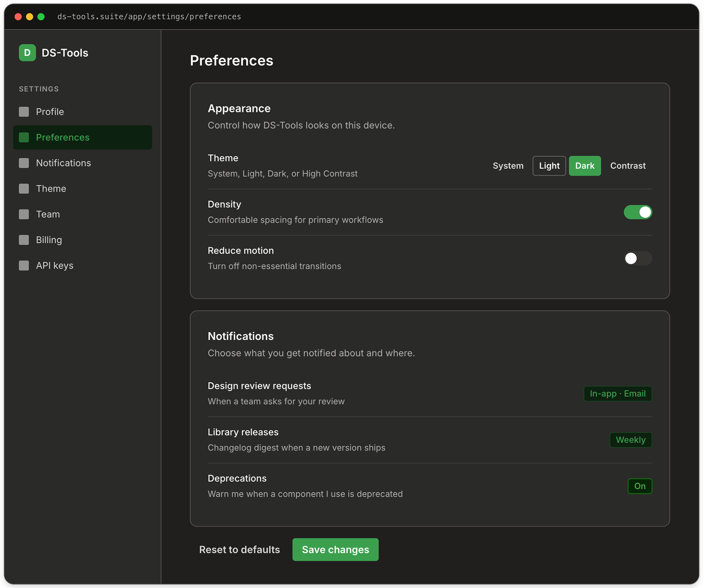Pick the Contrast theme option
The image size is (704, 588).
[627, 166]
